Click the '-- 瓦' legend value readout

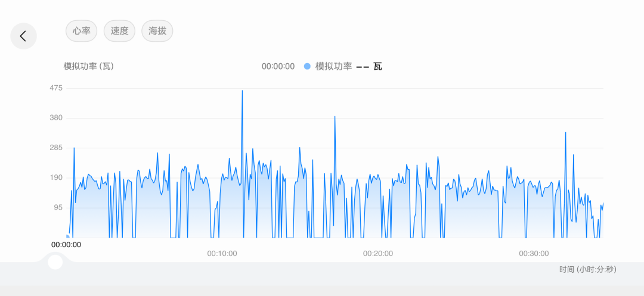[369, 66]
